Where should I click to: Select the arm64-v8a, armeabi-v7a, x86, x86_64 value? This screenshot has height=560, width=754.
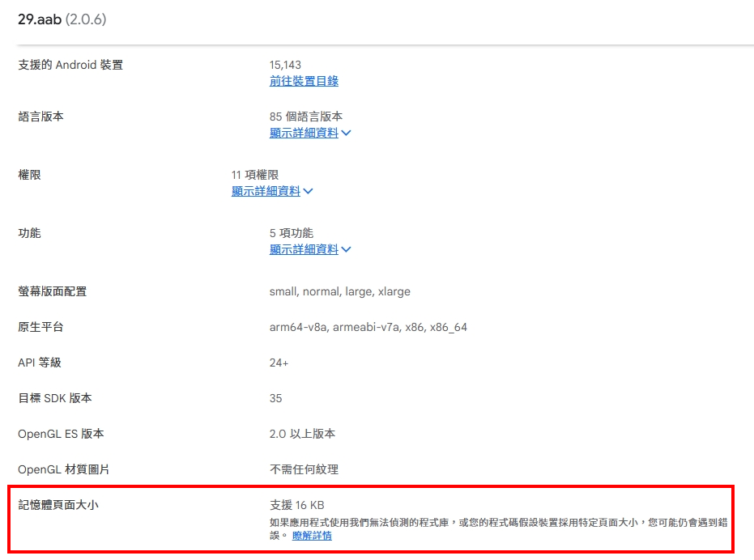(x=368, y=327)
